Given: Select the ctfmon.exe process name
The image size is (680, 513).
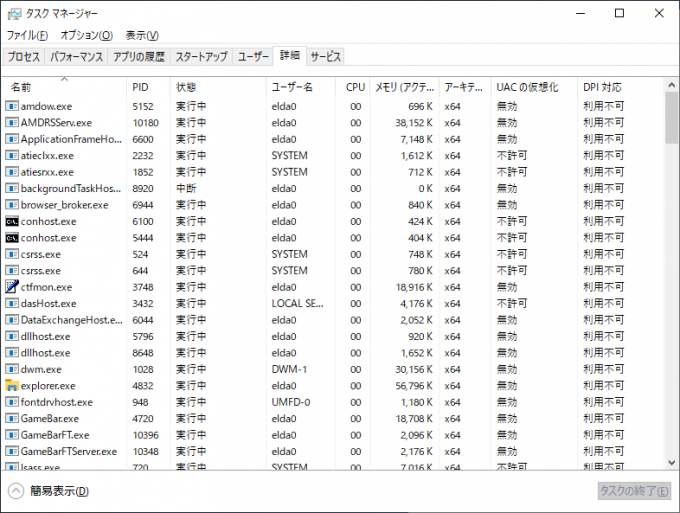Looking at the screenshot, I should pyautogui.click(x=46, y=287).
